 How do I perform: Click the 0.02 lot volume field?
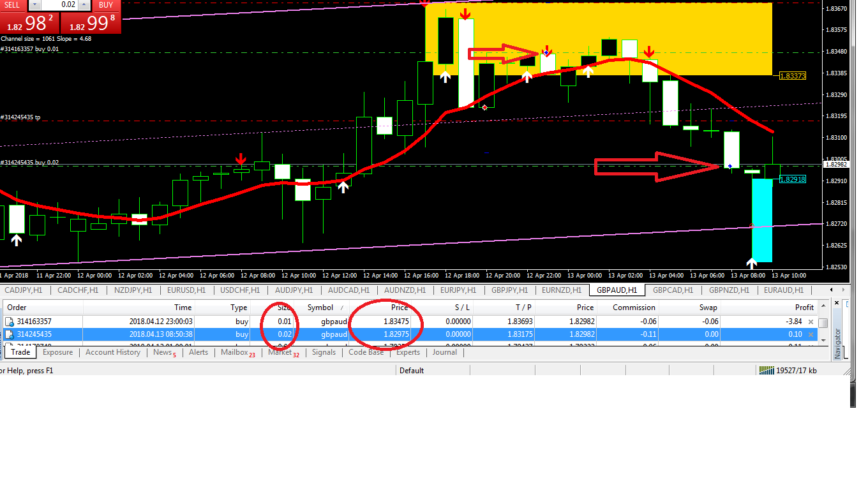(60, 5)
